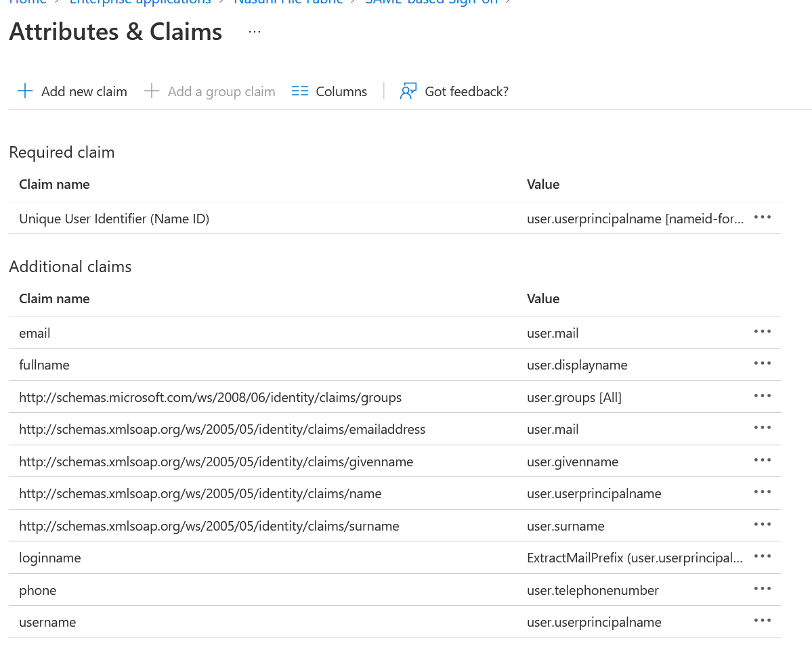
Task: Open the page options ellipsis beside the title
Action: [255, 32]
